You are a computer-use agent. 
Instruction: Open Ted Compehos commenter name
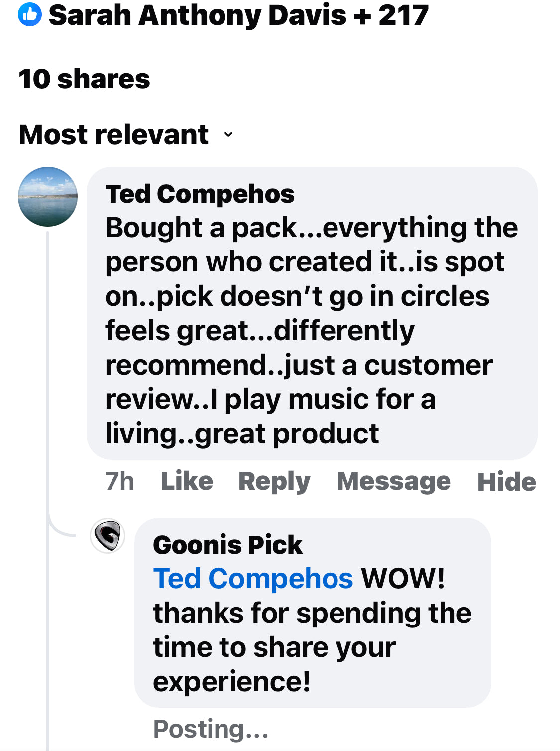[x=200, y=194]
